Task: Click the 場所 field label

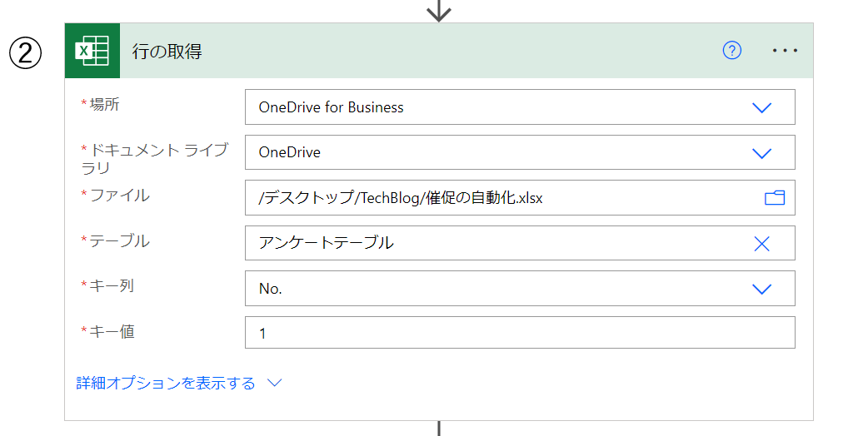Action: coord(104,105)
